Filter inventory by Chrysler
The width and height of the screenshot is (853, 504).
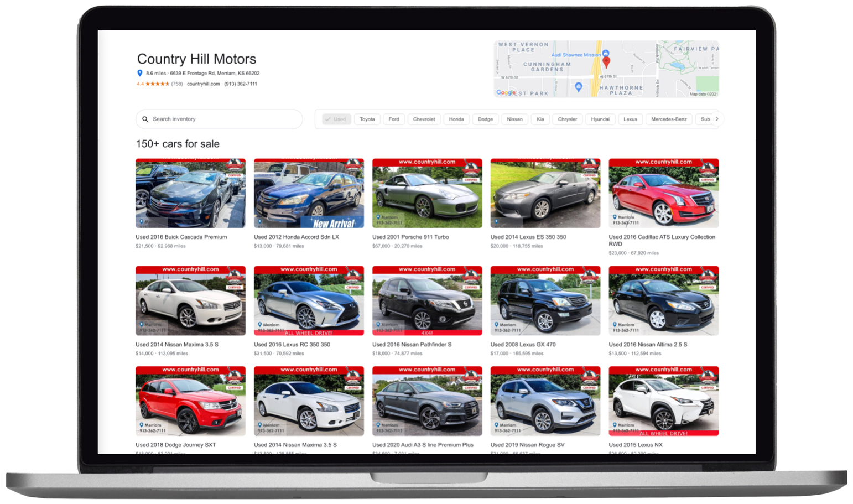(x=567, y=119)
